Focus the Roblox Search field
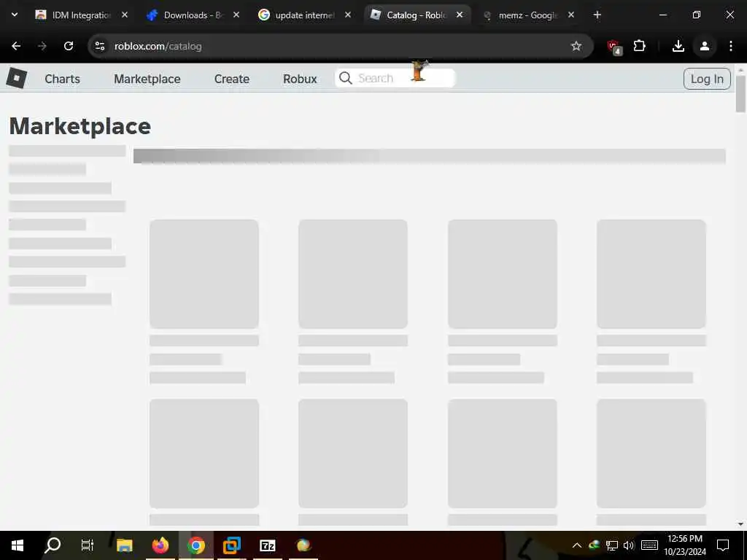Screen dimensions: 747x560 (395, 78)
